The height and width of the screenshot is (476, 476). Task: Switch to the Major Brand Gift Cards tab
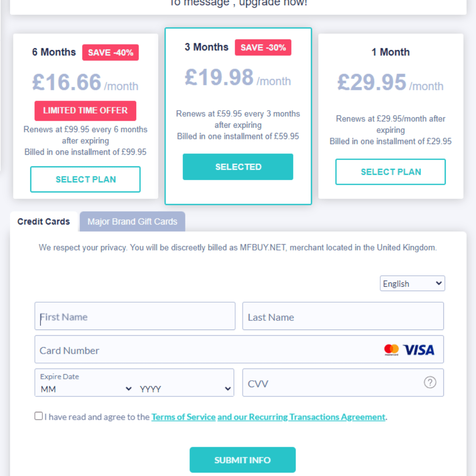click(132, 222)
